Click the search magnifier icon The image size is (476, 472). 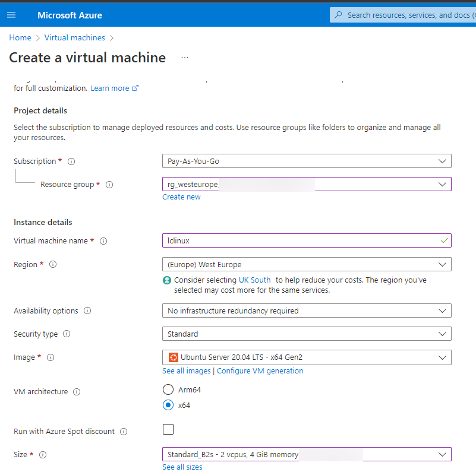[x=338, y=15]
